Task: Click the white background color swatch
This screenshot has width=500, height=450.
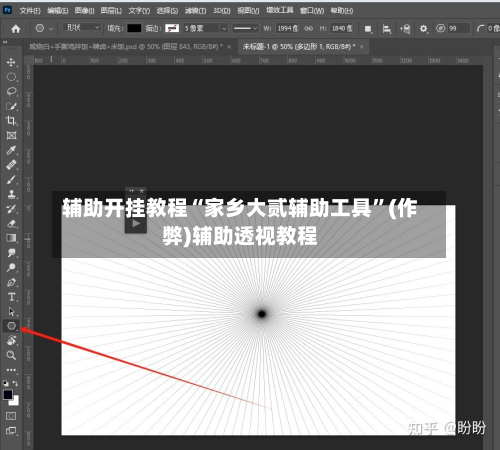Action: [x=15, y=401]
